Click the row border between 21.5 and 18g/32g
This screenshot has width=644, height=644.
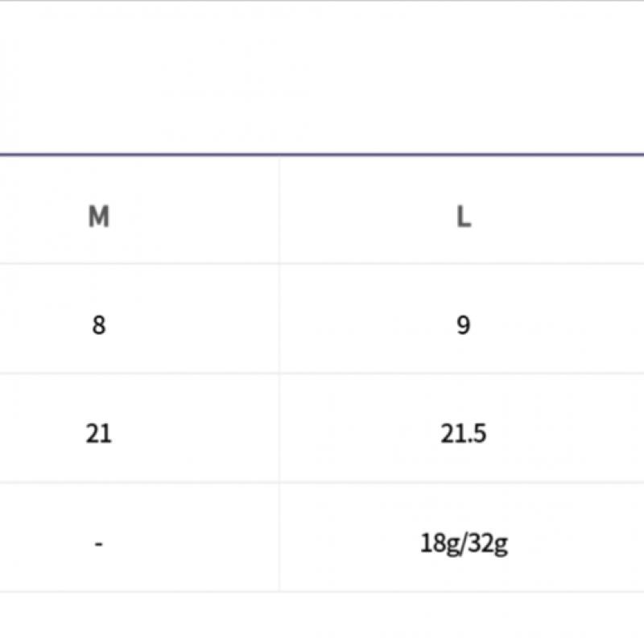click(x=463, y=482)
